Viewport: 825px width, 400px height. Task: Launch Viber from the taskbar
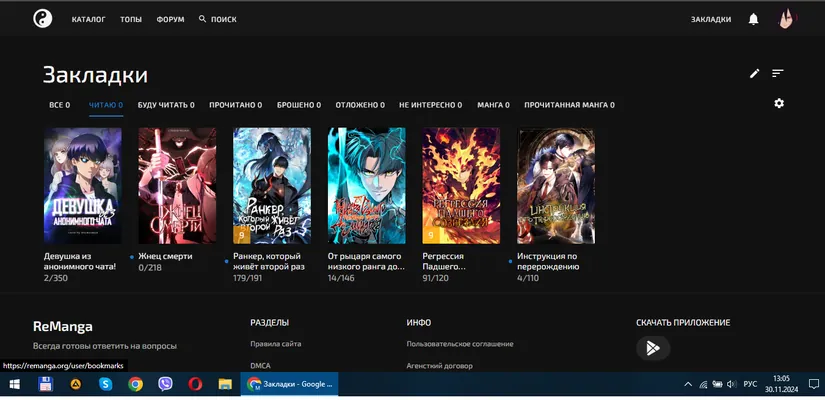pyautogui.click(x=165, y=384)
